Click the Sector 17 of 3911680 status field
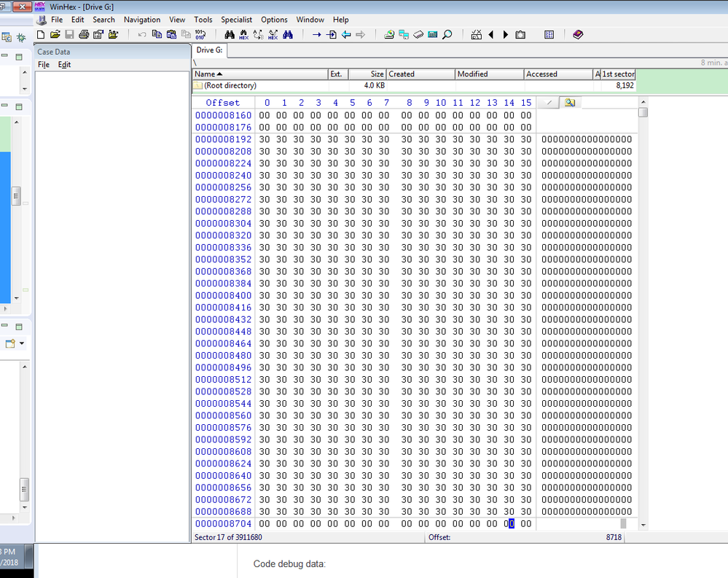 coord(308,537)
